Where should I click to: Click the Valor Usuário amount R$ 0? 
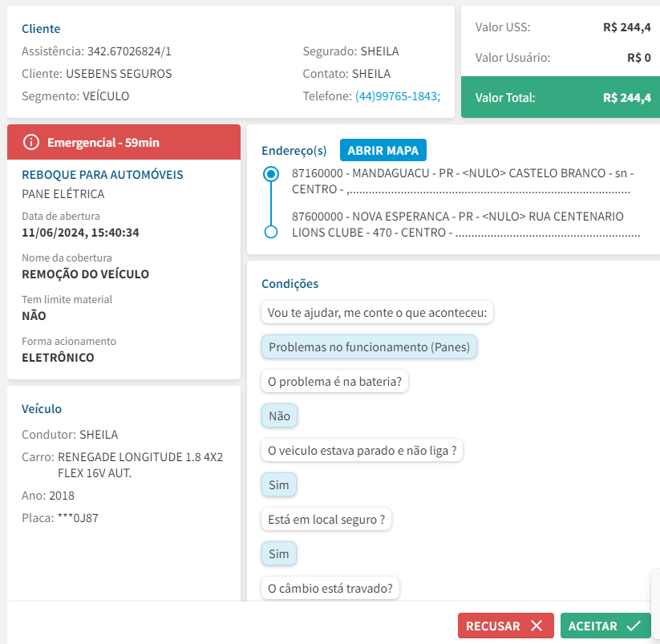coord(639,58)
